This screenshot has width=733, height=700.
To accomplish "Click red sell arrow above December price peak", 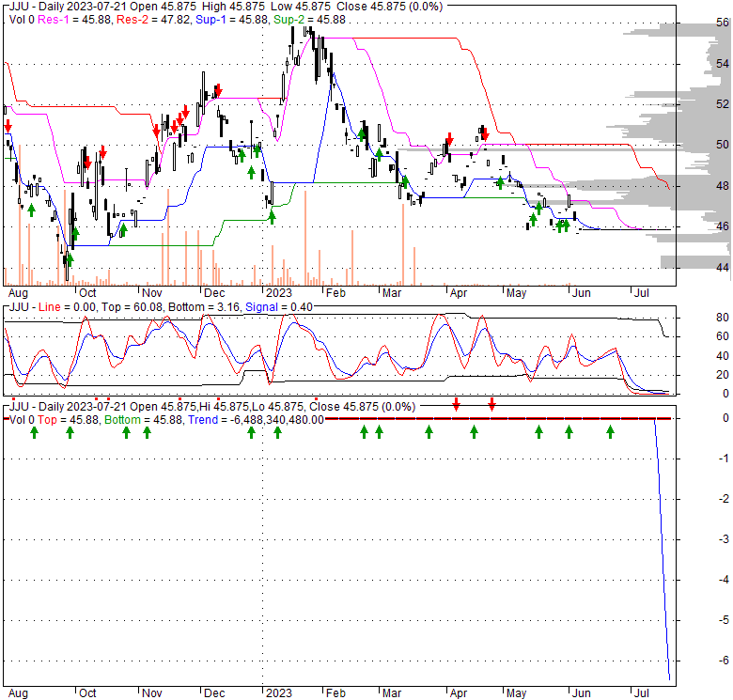I will click(x=218, y=90).
